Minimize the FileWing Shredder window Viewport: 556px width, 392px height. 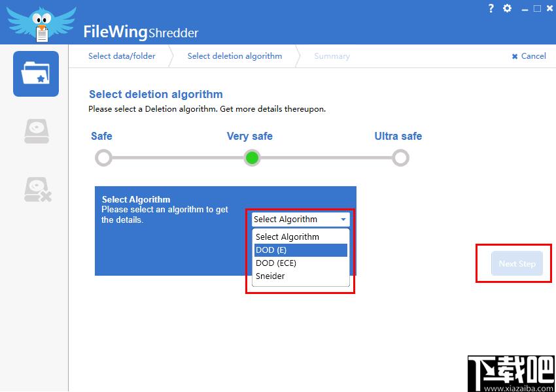[525, 9]
